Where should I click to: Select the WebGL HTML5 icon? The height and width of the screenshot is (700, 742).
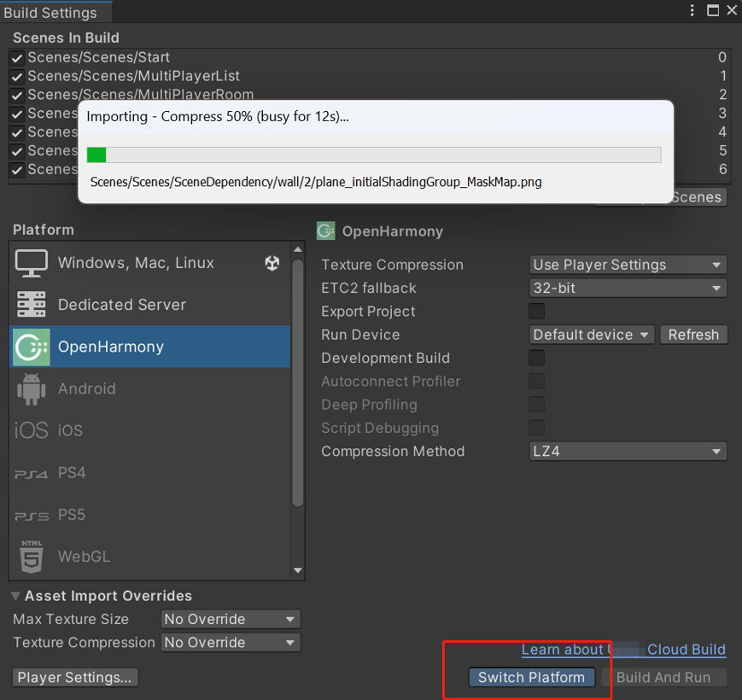32,557
